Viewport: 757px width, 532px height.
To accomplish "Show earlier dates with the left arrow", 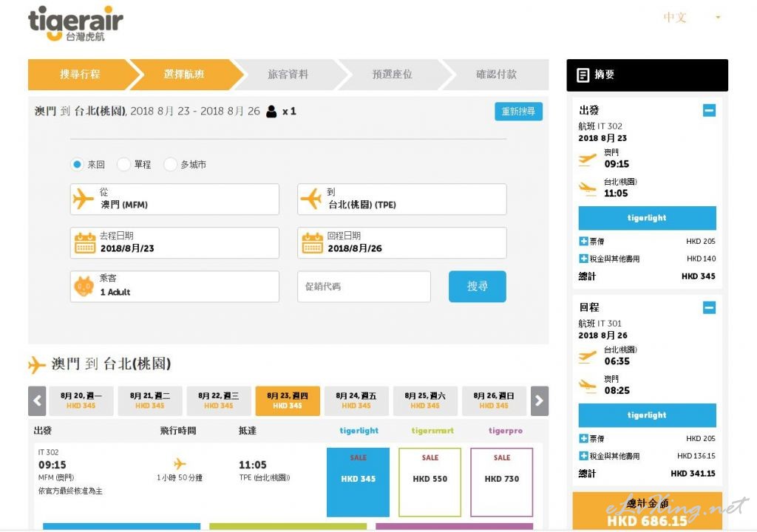I will click(x=37, y=400).
